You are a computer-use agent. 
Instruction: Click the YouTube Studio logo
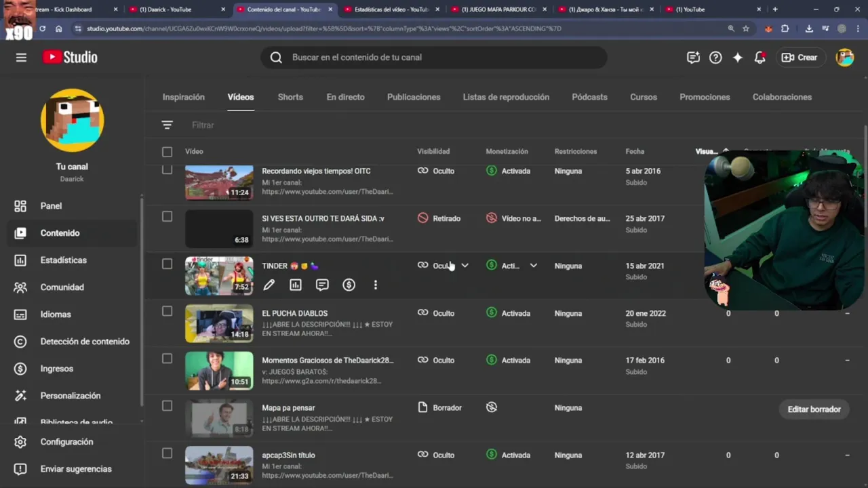[x=70, y=58]
